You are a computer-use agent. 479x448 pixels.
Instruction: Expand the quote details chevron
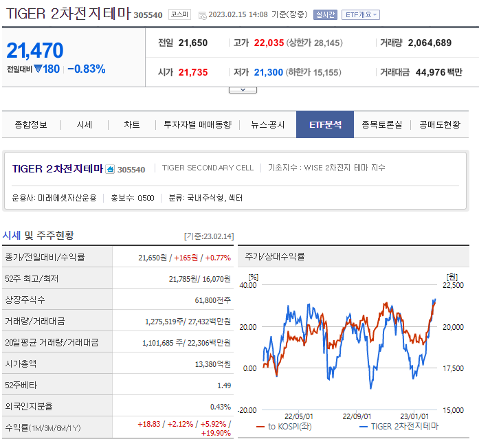point(243,90)
